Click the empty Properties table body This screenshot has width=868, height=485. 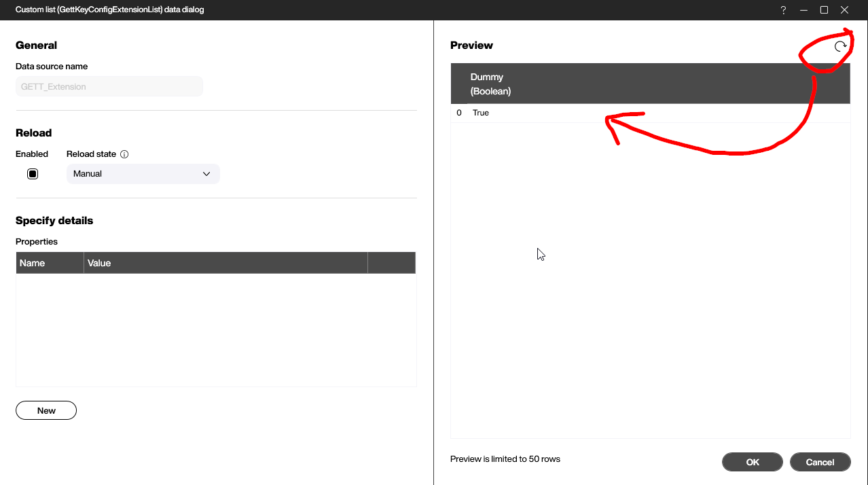pos(215,329)
